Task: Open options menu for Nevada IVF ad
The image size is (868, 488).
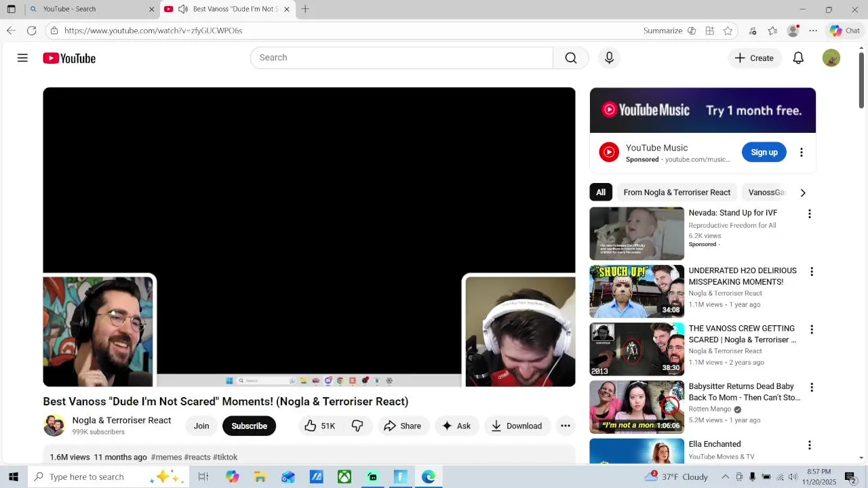Action: pyautogui.click(x=809, y=214)
